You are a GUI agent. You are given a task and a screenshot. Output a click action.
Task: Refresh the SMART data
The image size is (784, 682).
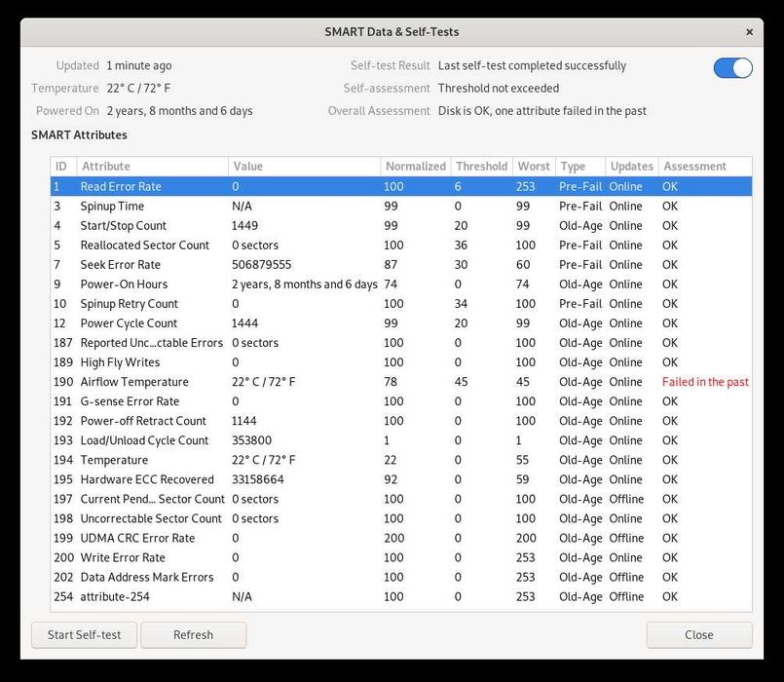click(193, 635)
